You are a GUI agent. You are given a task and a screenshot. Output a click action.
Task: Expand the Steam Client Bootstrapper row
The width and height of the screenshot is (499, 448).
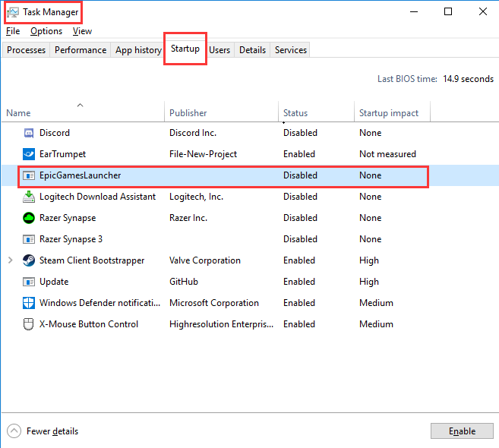tap(10, 260)
